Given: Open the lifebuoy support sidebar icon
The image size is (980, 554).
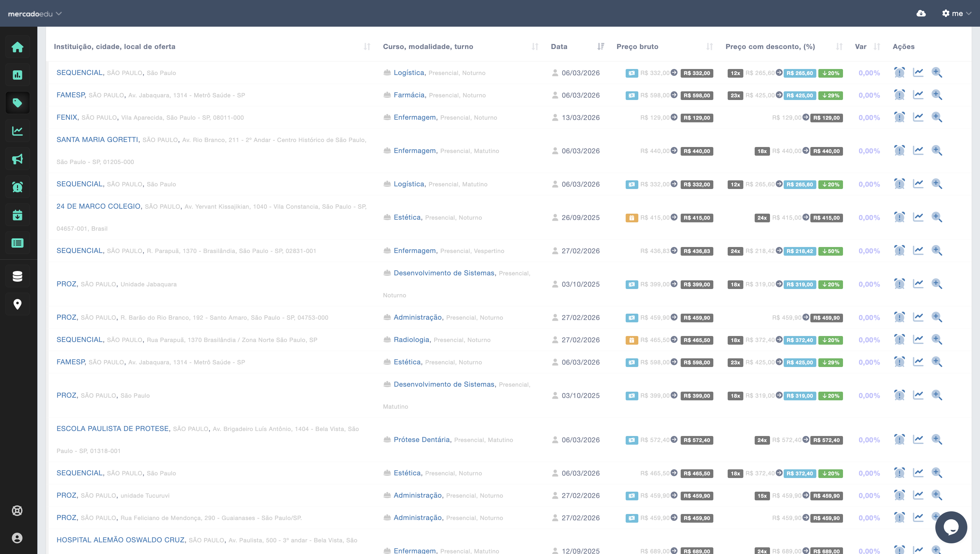Looking at the screenshot, I should click(x=17, y=511).
